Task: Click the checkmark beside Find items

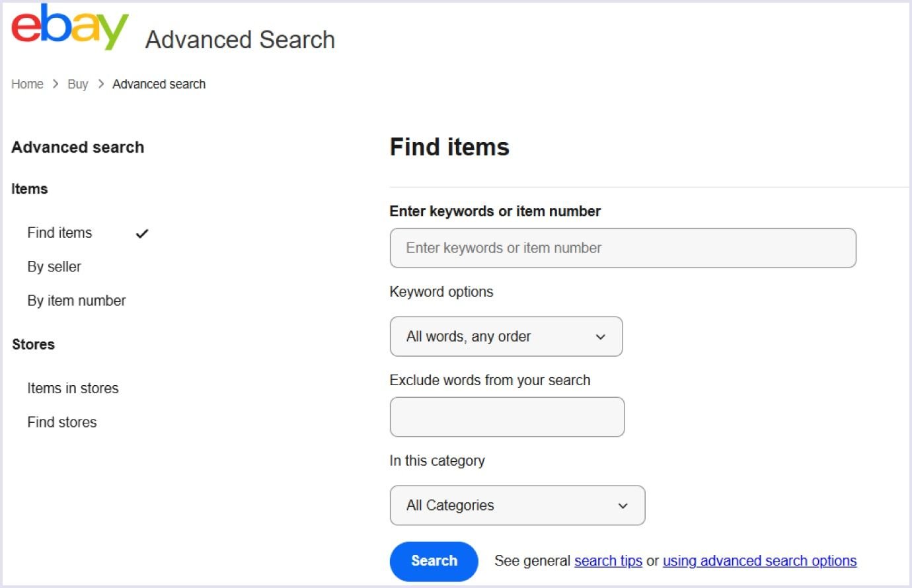Action: [x=142, y=233]
